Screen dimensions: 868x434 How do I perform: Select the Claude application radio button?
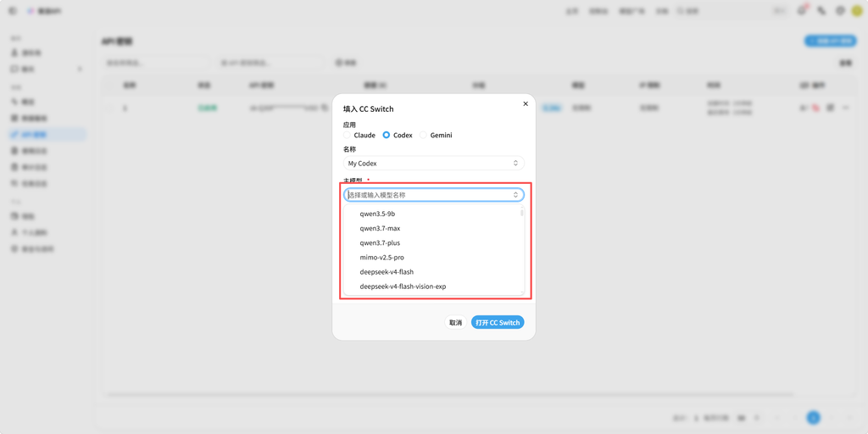pos(347,135)
